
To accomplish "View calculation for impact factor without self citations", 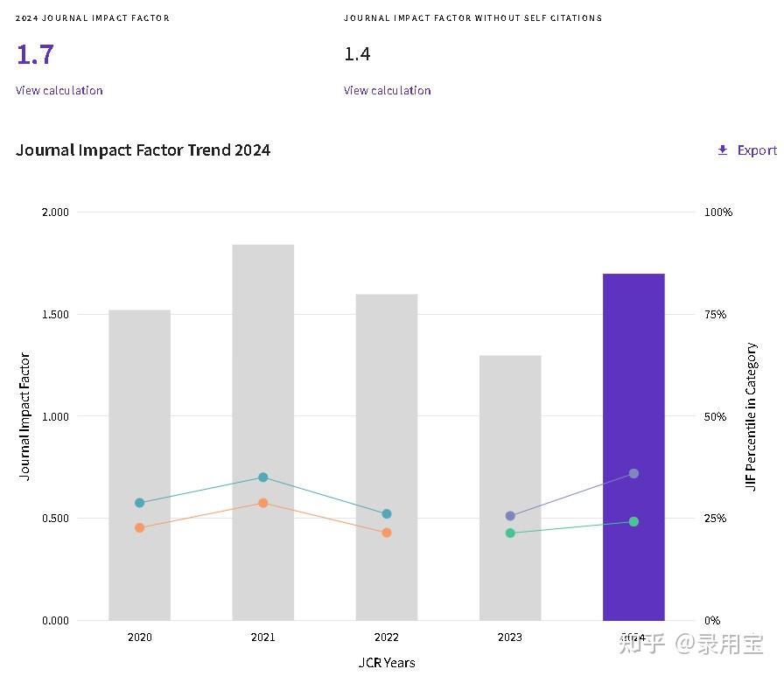I will point(387,90).
